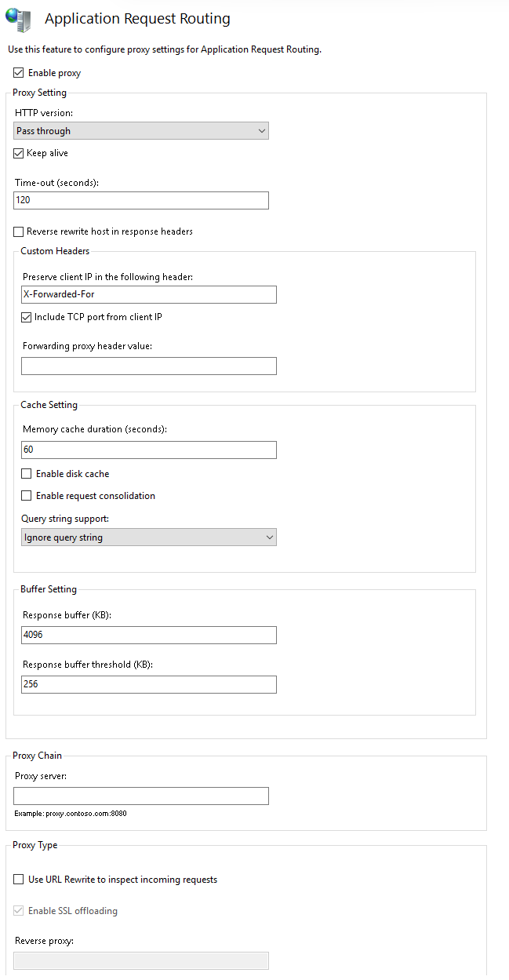The image size is (509, 980).
Task: Expand the Query string support dropdown
Action: tap(149, 537)
